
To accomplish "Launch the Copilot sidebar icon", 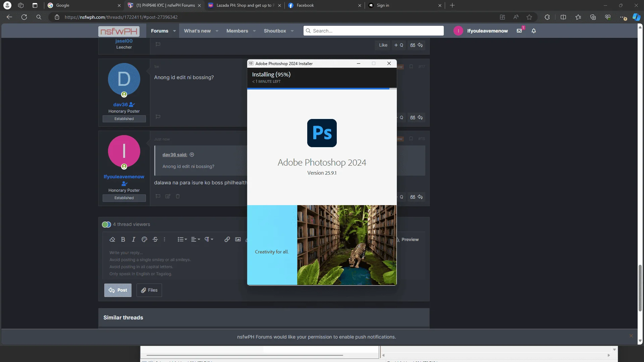I will click(x=636, y=17).
